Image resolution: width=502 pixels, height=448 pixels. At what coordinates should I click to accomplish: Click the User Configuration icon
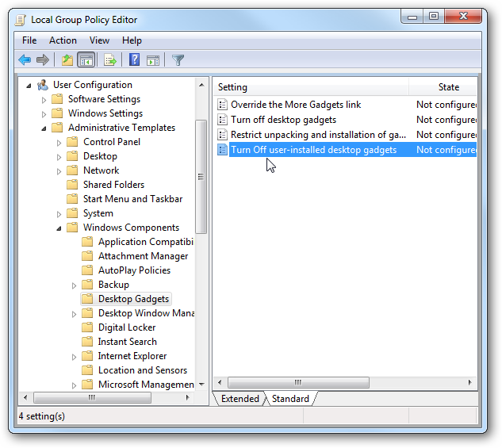pyautogui.click(x=43, y=85)
